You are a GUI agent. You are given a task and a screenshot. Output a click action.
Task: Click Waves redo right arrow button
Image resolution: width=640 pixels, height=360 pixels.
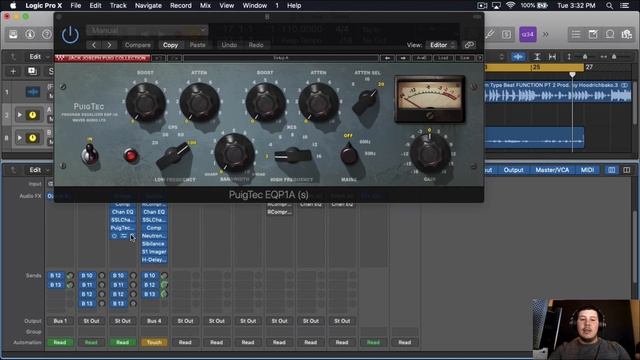tap(403, 58)
